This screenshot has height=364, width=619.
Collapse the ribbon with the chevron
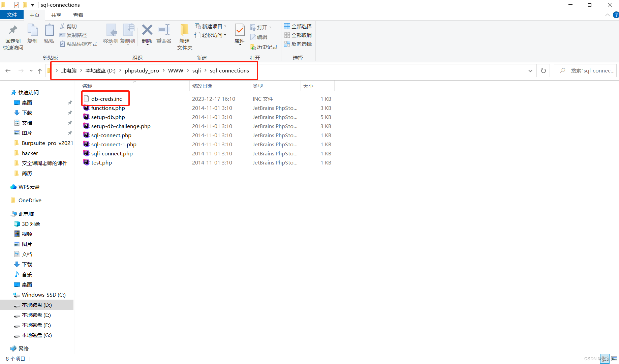coord(607,15)
